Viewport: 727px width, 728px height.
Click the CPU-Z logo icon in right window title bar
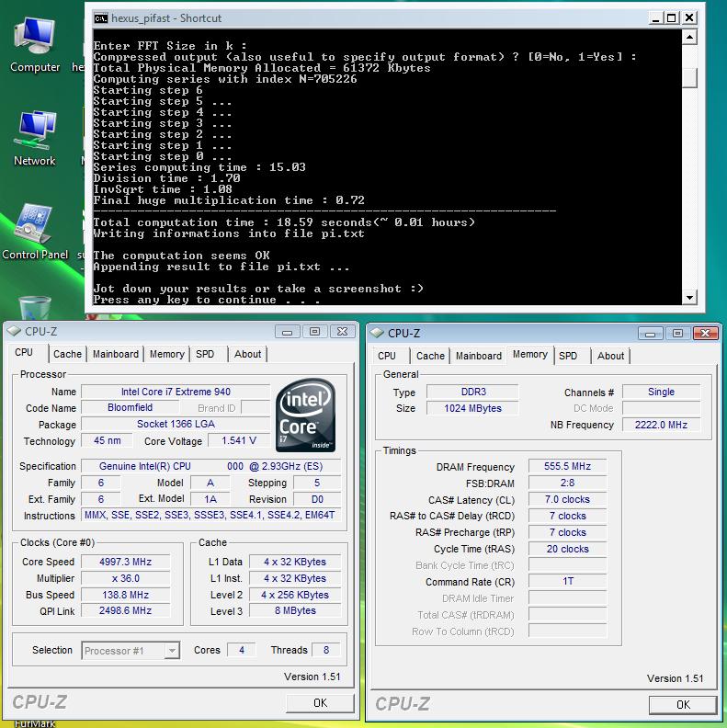tap(377, 333)
